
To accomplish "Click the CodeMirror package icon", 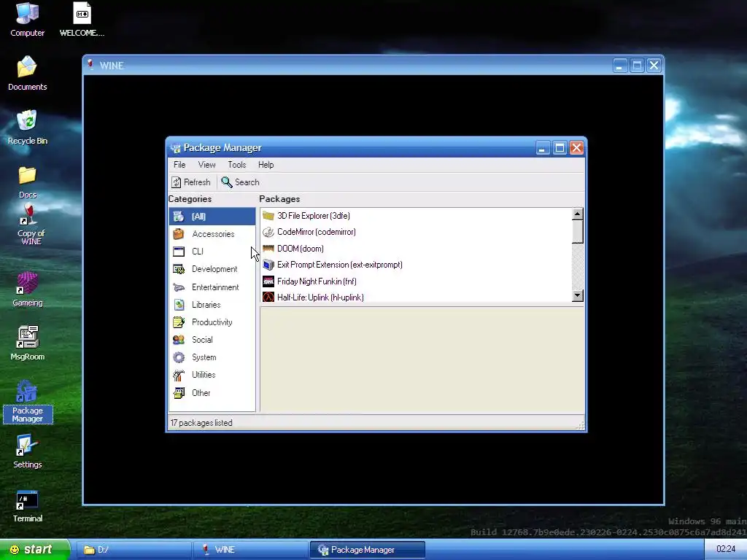I will coord(268,232).
